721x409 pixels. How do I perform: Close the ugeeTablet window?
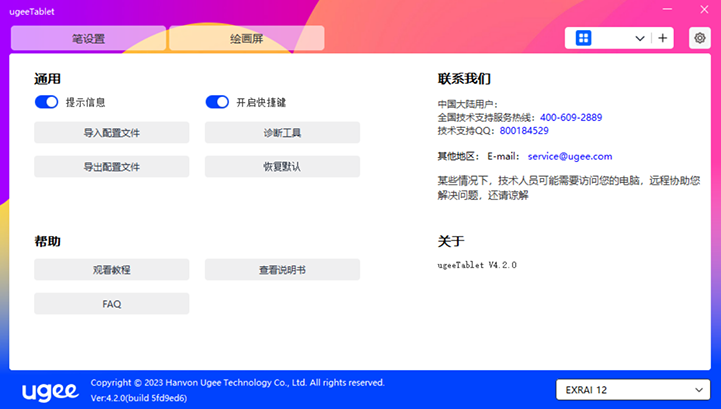pos(704,9)
